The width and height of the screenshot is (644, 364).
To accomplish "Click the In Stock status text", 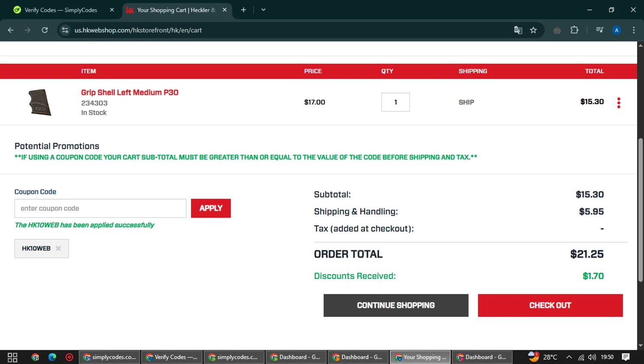I will tap(94, 113).
